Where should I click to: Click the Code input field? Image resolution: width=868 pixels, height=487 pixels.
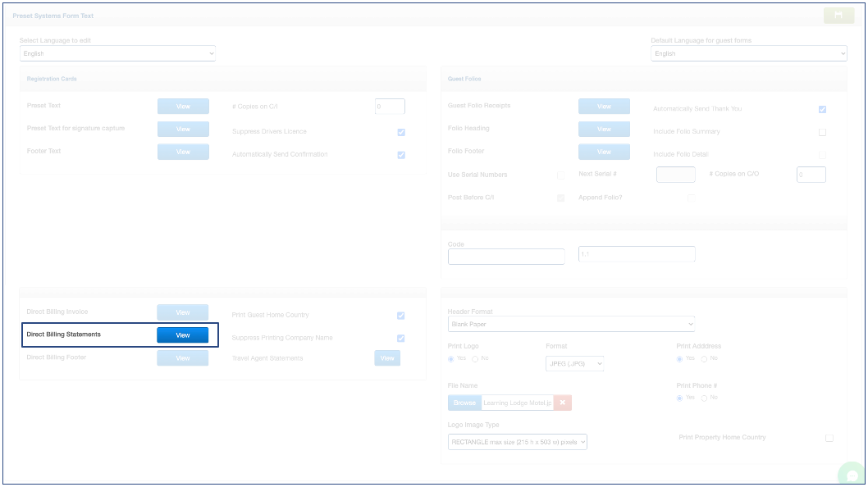pyautogui.click(x=506, y=256)
